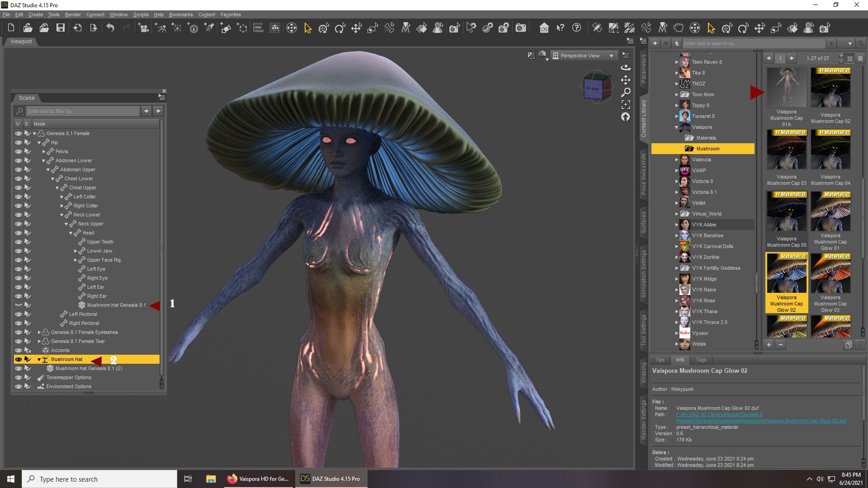Click the Undo arrow icon
The width and height of the screenshot is (868, 488).
(110, 28)
